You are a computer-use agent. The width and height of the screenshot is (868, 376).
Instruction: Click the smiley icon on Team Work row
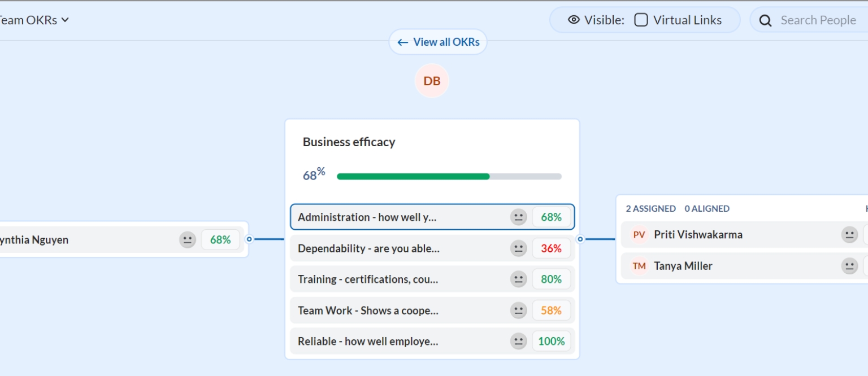pos(518,311)
